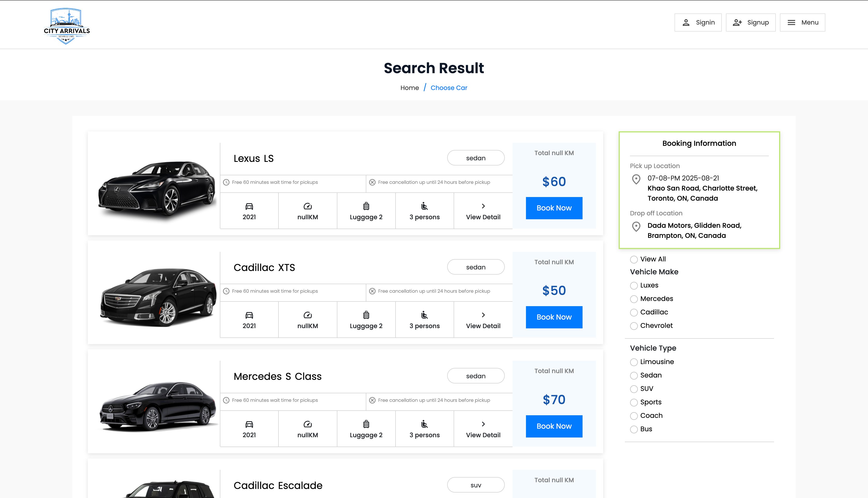Select the Mercedes vehicle make
The height and width of the screenshot is (498, 868).
634,299
